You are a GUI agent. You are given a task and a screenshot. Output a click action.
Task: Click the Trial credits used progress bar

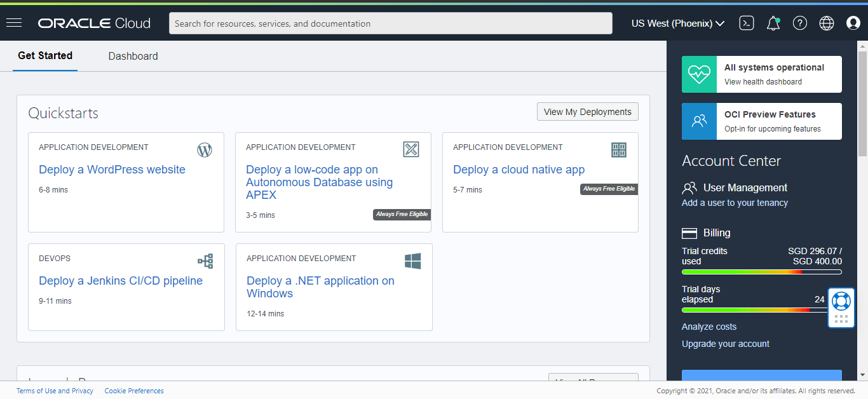tap(761, 272)
